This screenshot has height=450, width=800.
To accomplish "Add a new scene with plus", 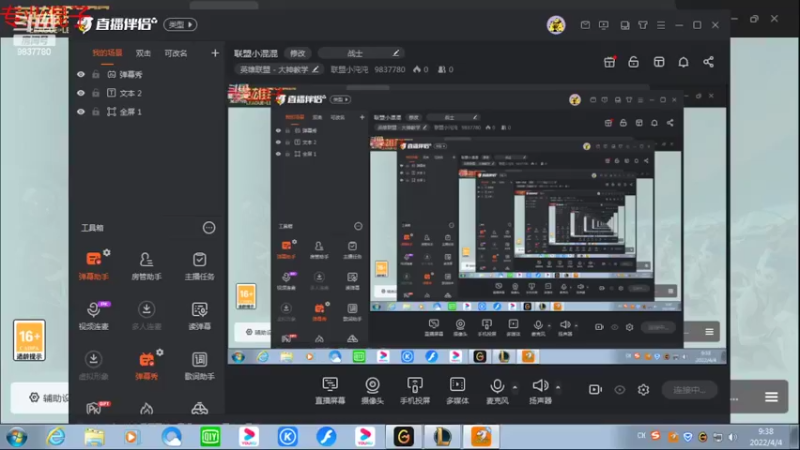I will 215,53.
